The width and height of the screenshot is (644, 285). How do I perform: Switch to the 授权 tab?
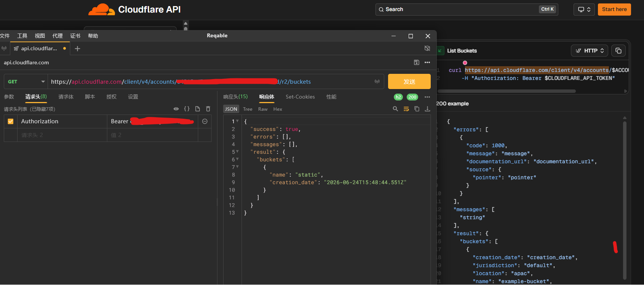[x=112, y=97]
